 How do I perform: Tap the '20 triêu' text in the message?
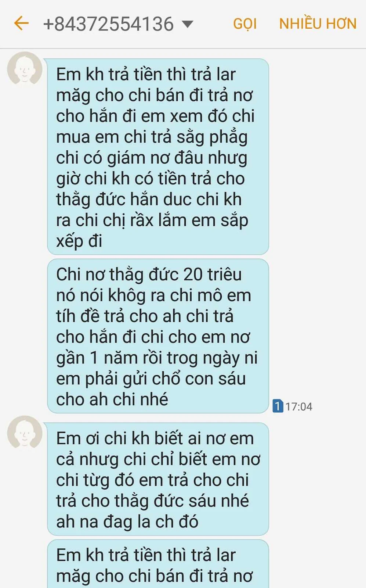[x=212, y=275]
